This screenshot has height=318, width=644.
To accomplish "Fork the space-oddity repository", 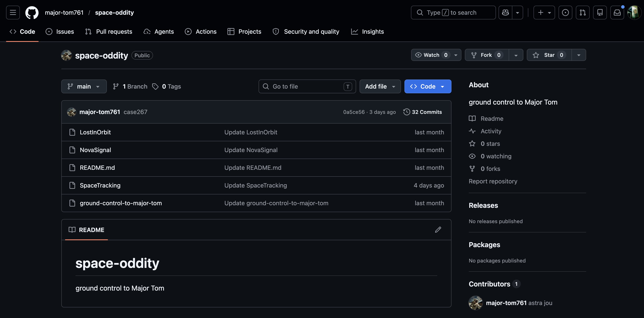I will tap(487, 55).
